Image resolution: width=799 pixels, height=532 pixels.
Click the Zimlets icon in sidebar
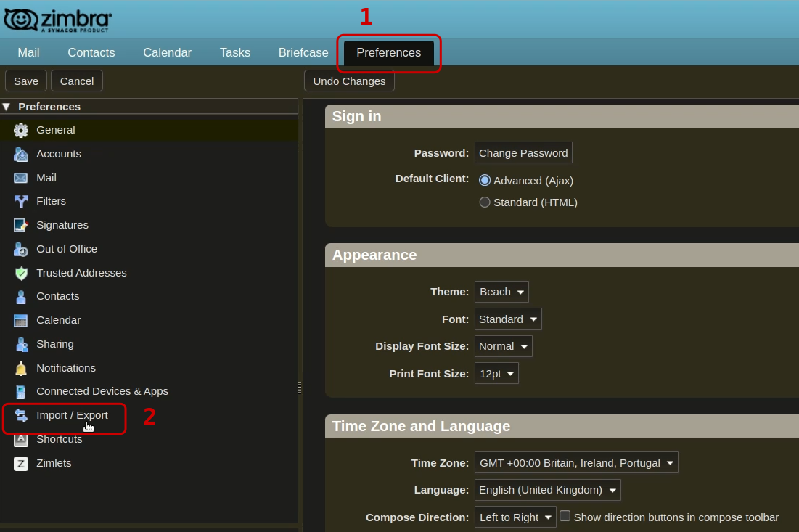click(x=21, y=463)
